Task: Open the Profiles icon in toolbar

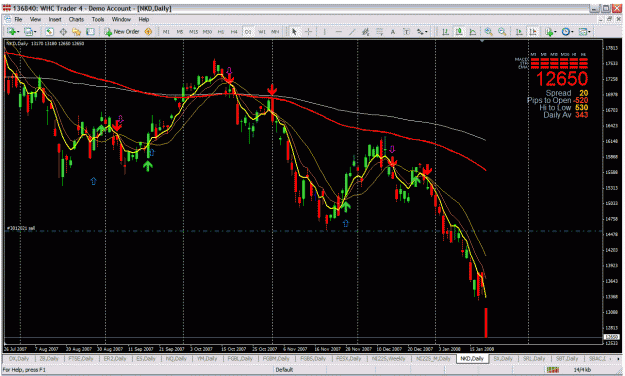Action: pyautogui.click(x=28, y=31)
